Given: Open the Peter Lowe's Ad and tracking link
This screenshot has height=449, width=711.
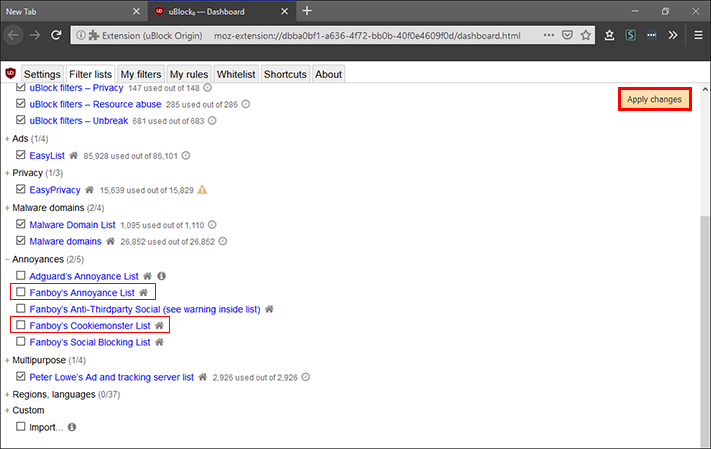Looking at the screenshot, I should (112, 377).
